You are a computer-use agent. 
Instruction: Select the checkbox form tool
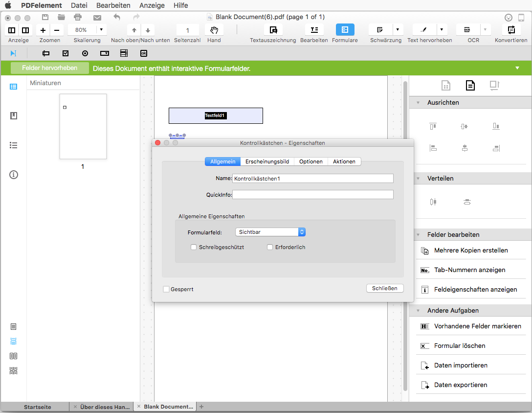point(66,53)
